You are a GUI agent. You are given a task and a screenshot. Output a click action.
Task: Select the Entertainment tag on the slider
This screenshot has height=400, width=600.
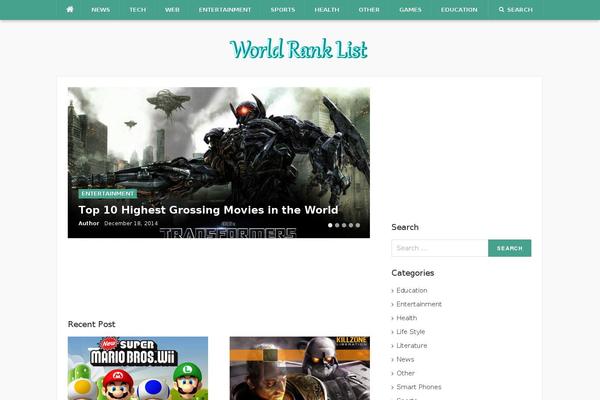[108, 194]
